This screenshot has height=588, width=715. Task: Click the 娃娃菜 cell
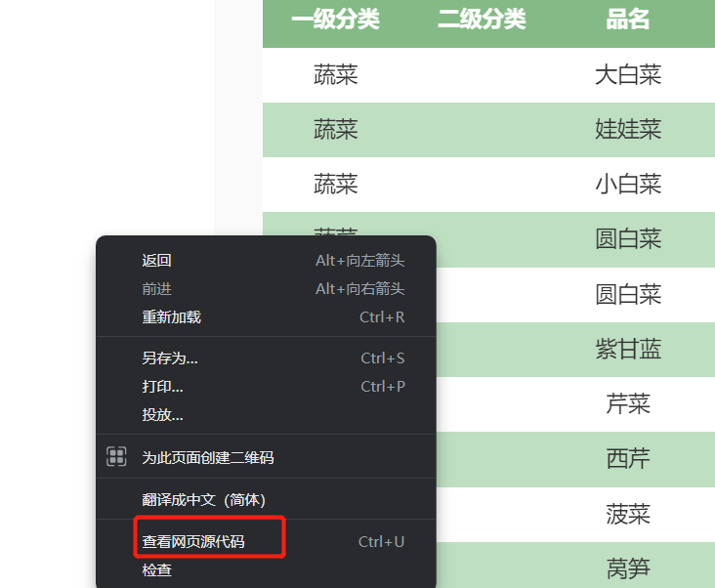click(628, 130)
